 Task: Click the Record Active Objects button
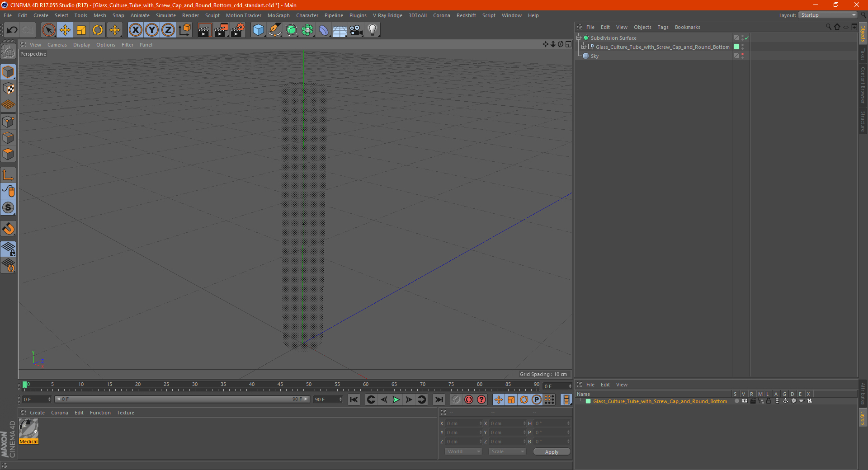point(456,399)
